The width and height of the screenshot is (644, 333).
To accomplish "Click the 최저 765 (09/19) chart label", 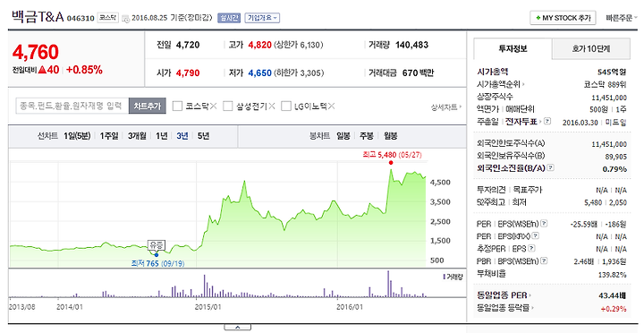I will coord(157,263).
